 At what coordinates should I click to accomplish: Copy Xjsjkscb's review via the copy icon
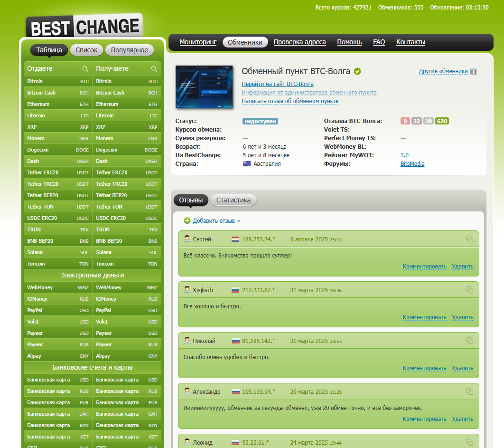tap(470, 290)
